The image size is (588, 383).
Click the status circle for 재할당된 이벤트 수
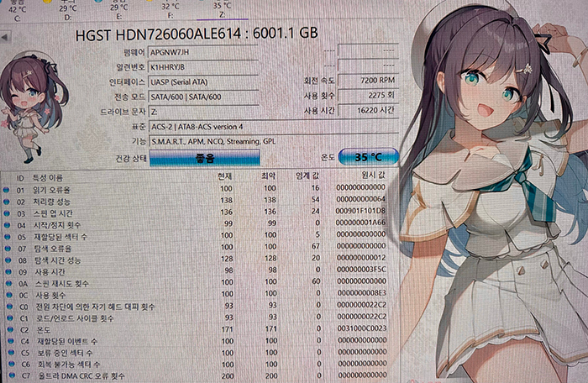11,341
